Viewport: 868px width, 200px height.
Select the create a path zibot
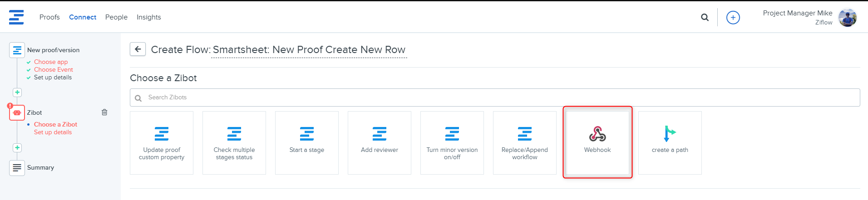(x=670, y=142)
